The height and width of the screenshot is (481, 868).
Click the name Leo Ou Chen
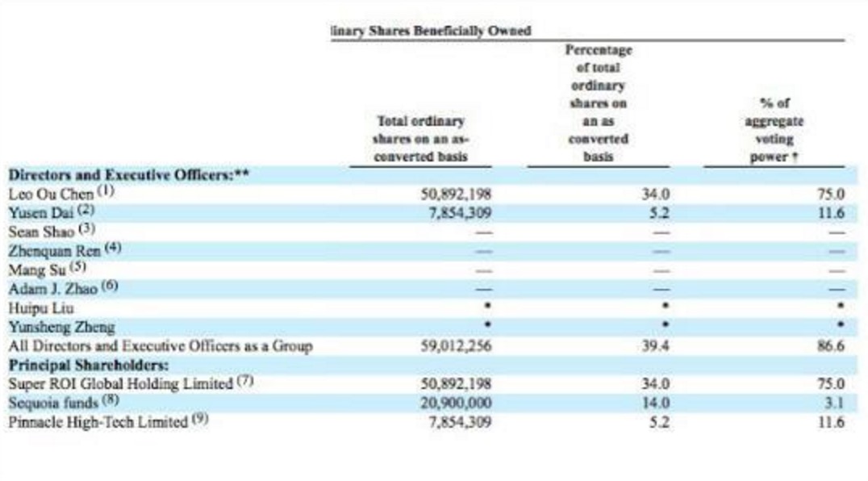[x=51, y=194]
